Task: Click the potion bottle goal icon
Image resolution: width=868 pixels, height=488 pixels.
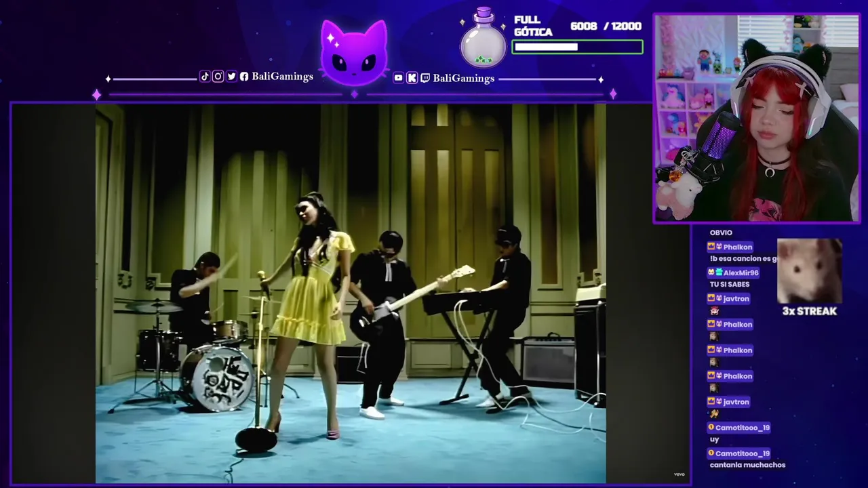Action: click(484, 38)
